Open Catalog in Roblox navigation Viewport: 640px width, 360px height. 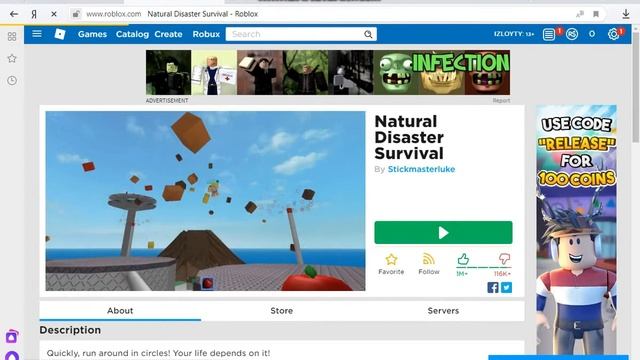(x=132, y=34)
